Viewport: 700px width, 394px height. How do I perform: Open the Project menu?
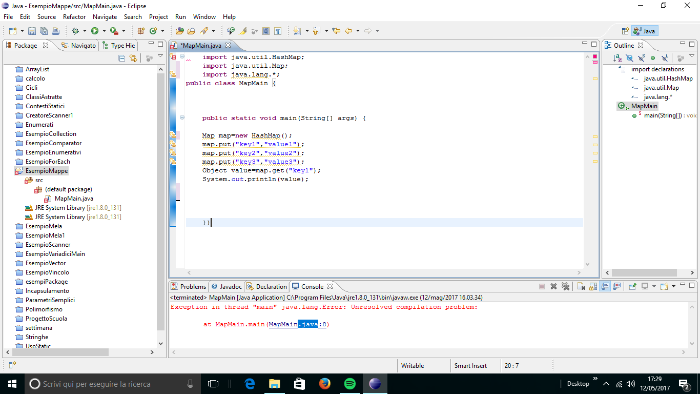[158, 17]
